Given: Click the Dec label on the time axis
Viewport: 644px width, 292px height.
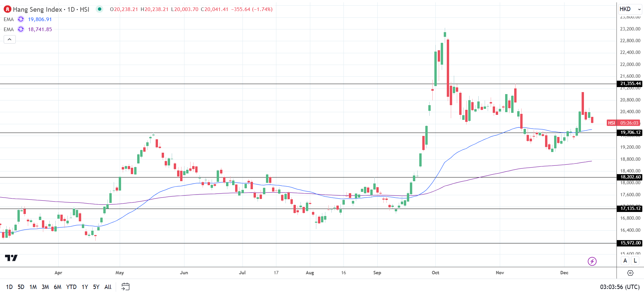Looking at the screenshot, I should (564, 273).
